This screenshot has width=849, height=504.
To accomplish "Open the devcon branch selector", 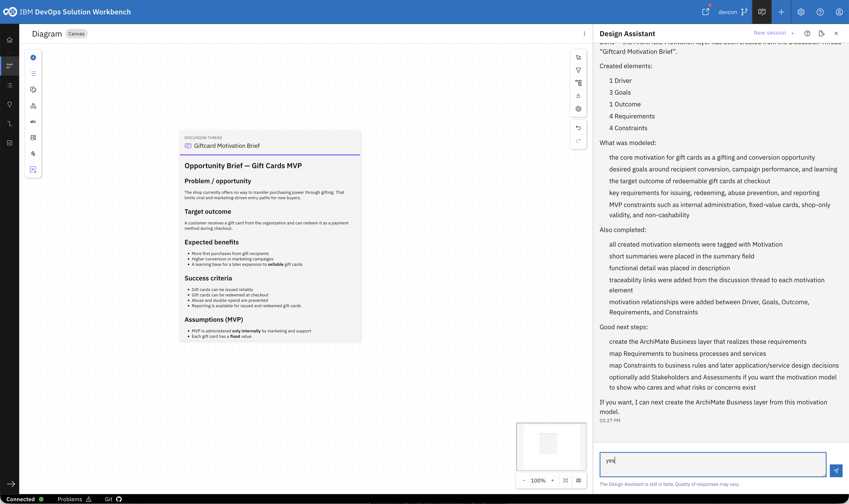I will (x=733, y=12).
